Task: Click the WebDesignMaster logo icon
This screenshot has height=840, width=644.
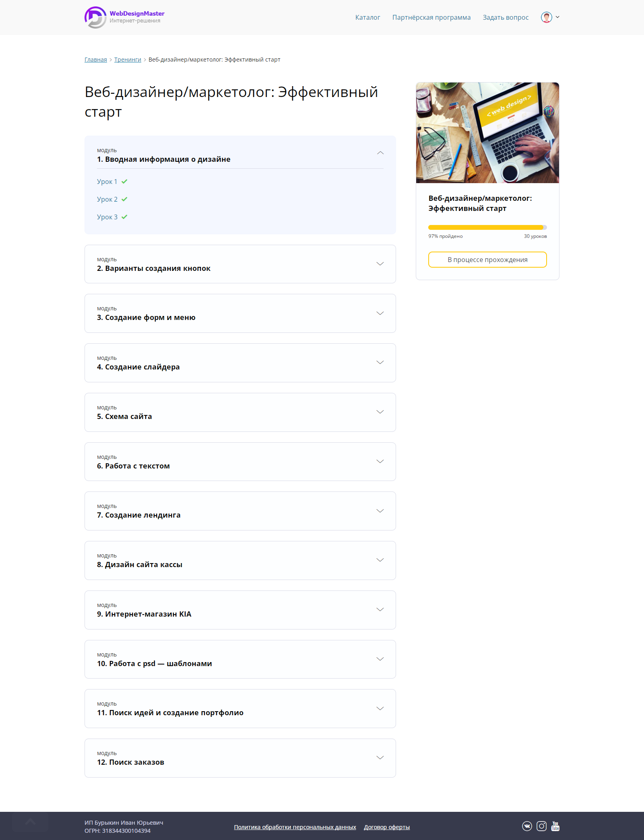Action: (95, 17)
